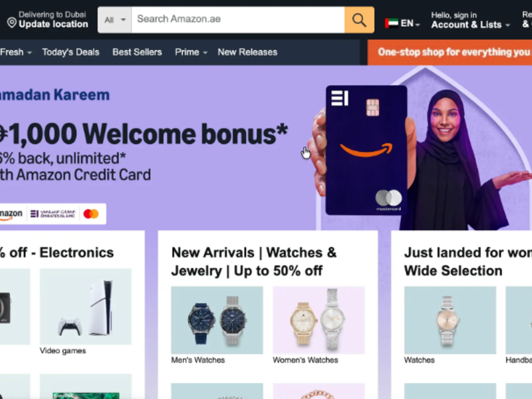Focus the Search Amazon.ae field
The width and height of the screenshot is (532, 399).
(x=238, y=20)
